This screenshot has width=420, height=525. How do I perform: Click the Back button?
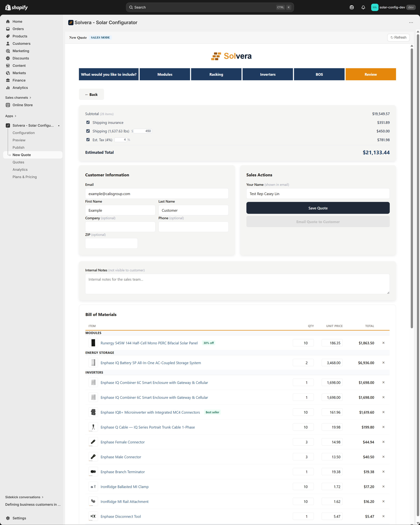point(91,94)
